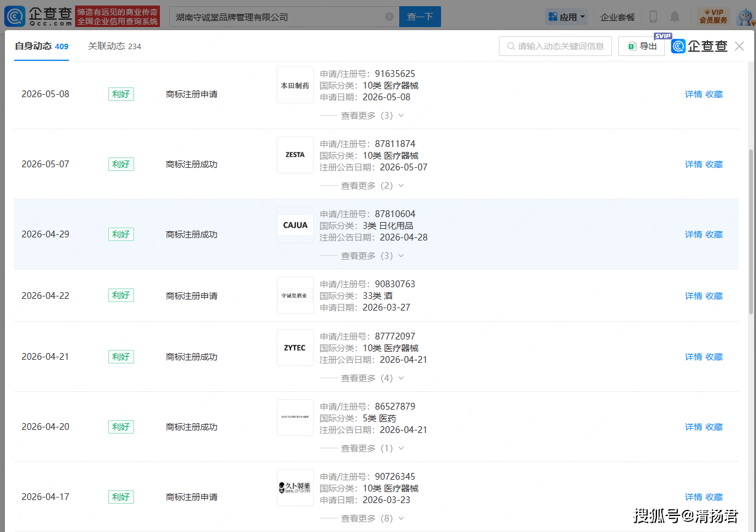Click the 查一下 search button
The image size is (756, 532).
[x=420, y=17]
